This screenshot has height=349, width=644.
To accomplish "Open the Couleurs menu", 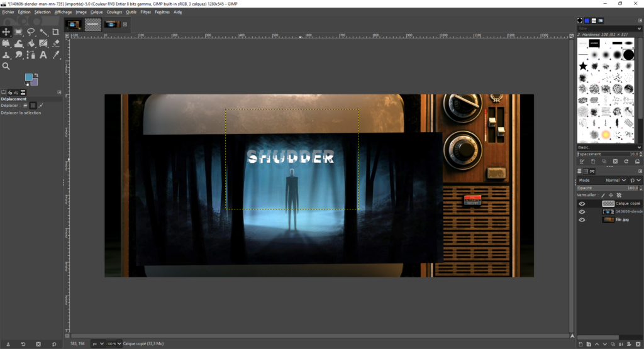I will [x=114, y=12].
